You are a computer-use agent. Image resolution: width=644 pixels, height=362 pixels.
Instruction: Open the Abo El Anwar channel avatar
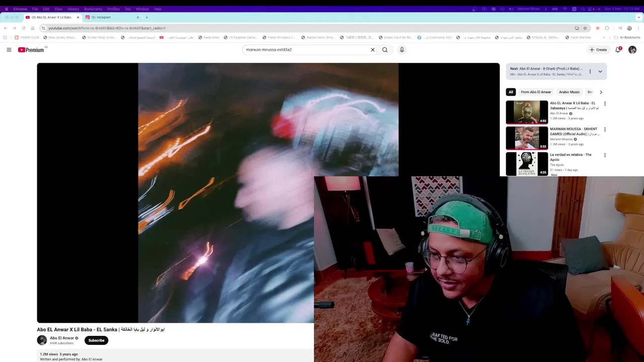tap(42, 340)
